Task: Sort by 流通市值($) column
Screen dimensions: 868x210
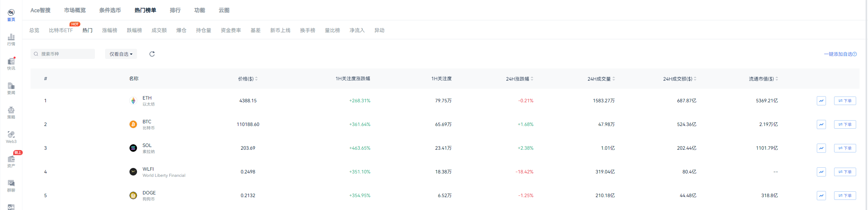Action: (764, 79)
